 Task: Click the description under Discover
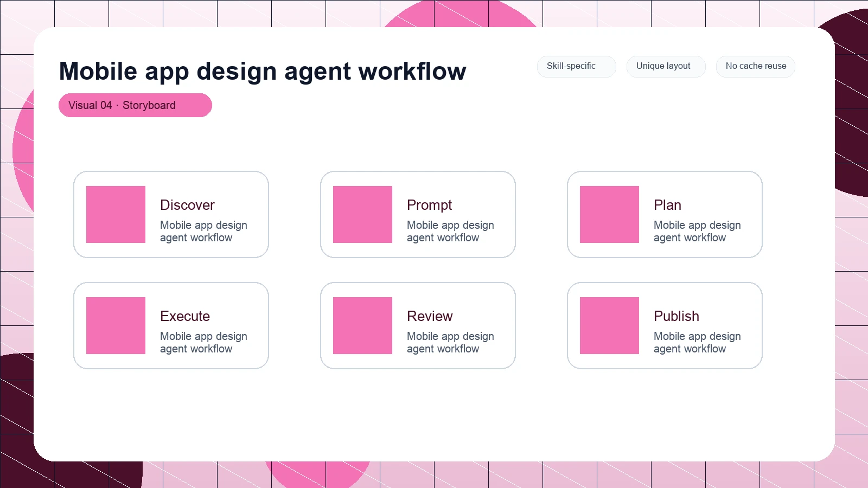pyautogui.click(x=203, y=232)
